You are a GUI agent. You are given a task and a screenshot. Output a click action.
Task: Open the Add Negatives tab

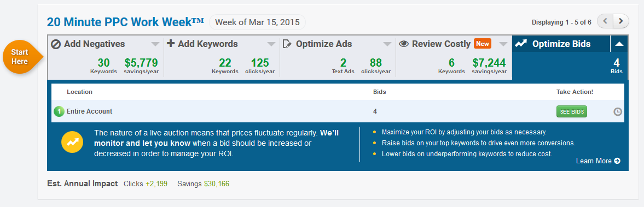[x=106, y=57]
